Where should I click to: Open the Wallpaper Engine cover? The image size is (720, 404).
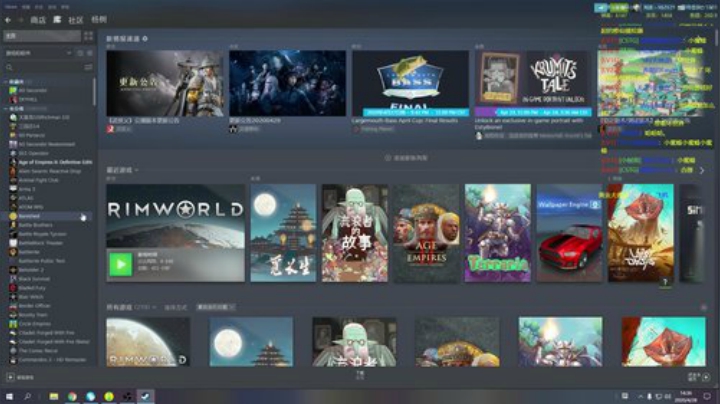tap(569, 233)
